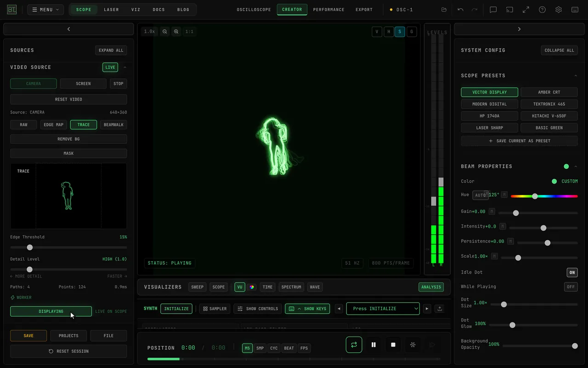The image size is (588, 368).
Task: Toggle the ANALYSIS button
Action: [x=431, y=287]
